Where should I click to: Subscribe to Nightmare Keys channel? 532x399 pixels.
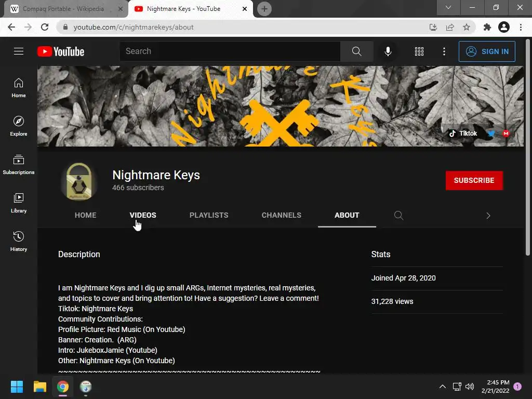coord(474,180)
